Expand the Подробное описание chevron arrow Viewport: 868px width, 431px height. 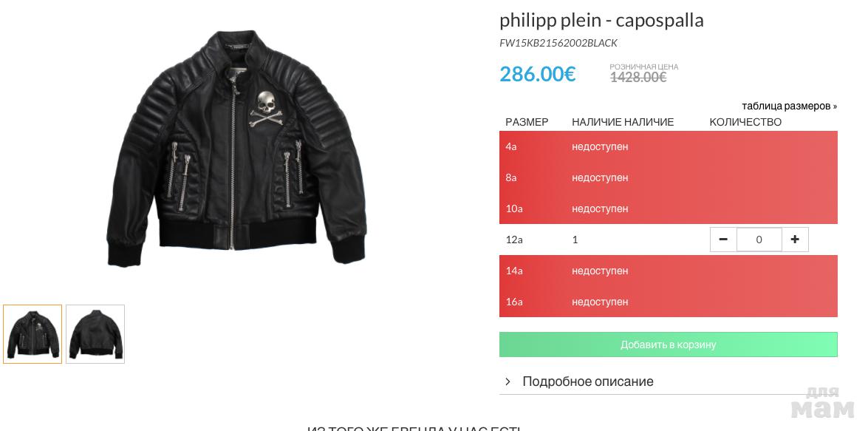pos(508,381)
